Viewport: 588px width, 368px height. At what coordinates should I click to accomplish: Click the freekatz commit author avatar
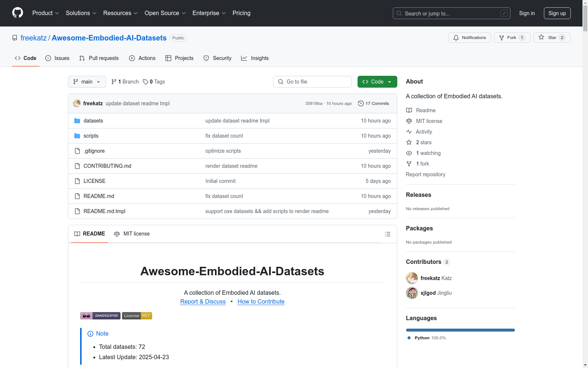[x=77, y=103]
